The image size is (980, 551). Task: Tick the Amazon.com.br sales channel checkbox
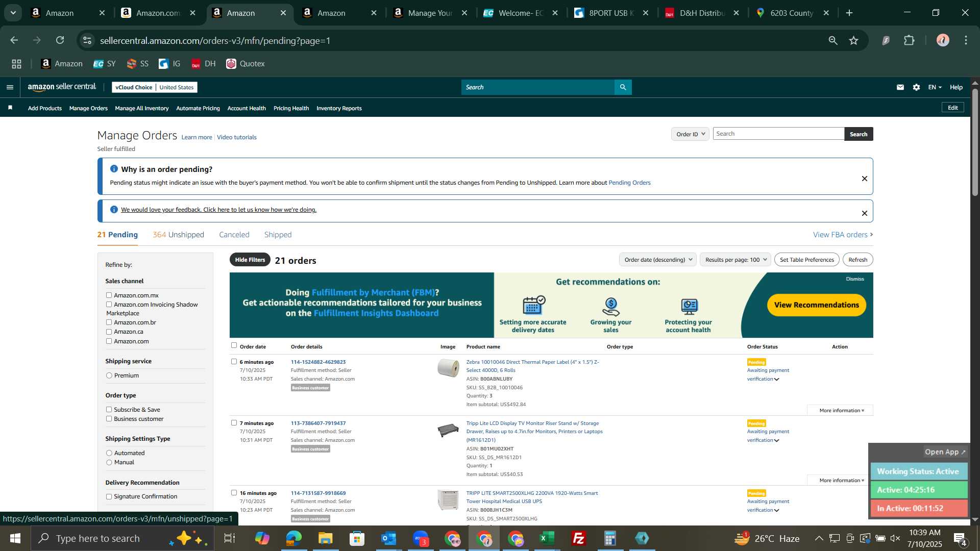pyautogui.click(x=109, y=322)
